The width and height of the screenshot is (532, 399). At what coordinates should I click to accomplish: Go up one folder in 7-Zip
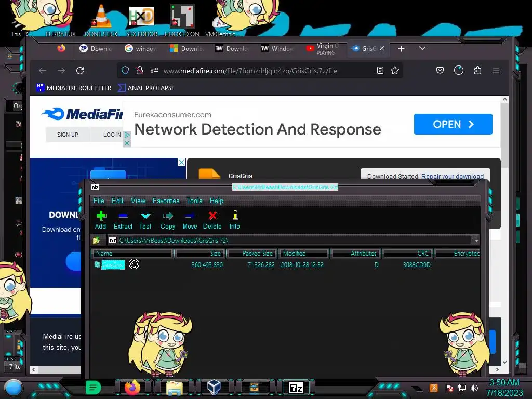(96, 240)
